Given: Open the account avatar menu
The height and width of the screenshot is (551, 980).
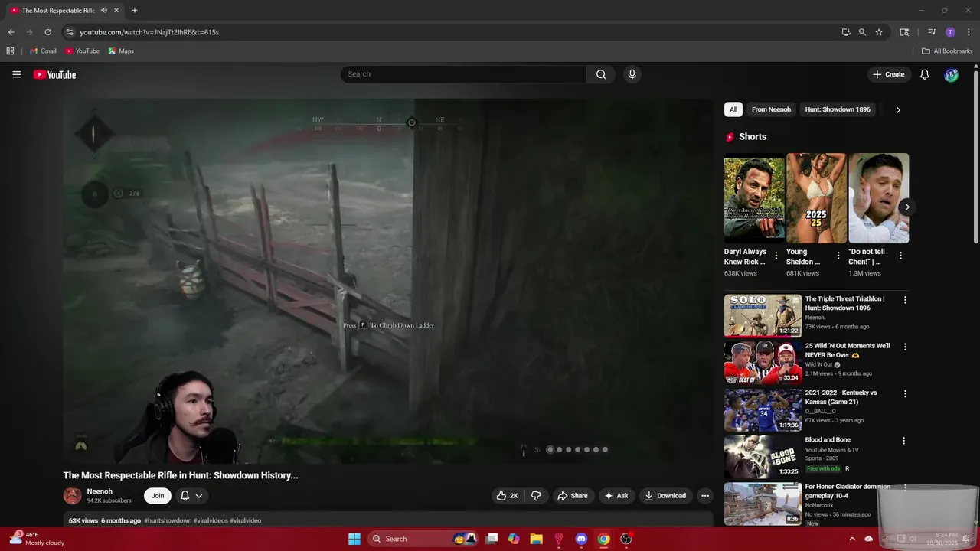Looking at the screenshot, I should 951,74.
